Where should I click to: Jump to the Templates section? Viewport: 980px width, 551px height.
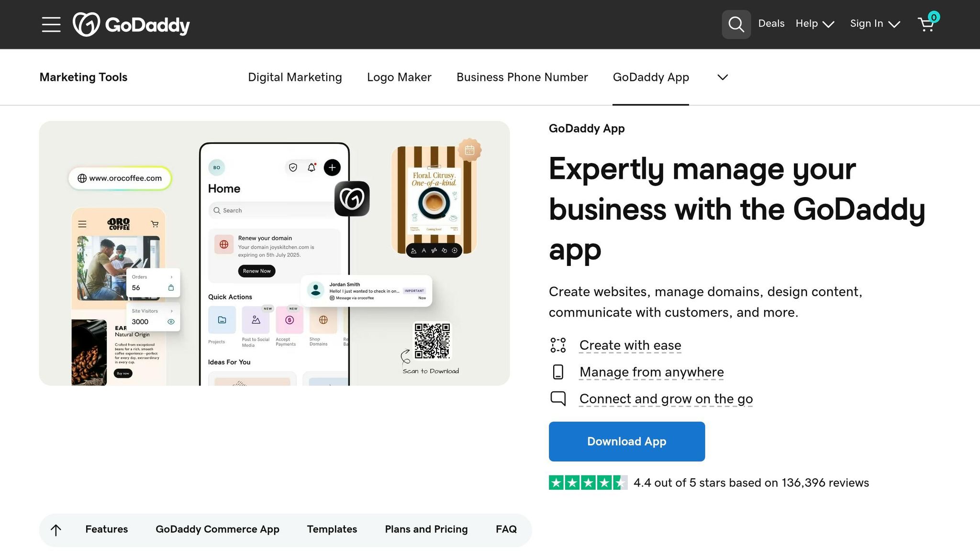coord(332,529)
